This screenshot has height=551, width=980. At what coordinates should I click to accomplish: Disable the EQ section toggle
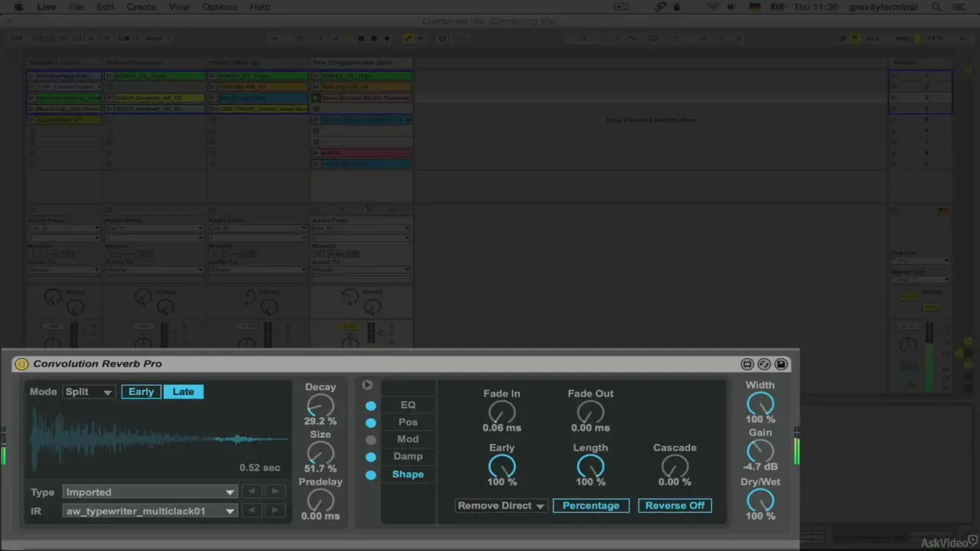(x=371, y=406)
